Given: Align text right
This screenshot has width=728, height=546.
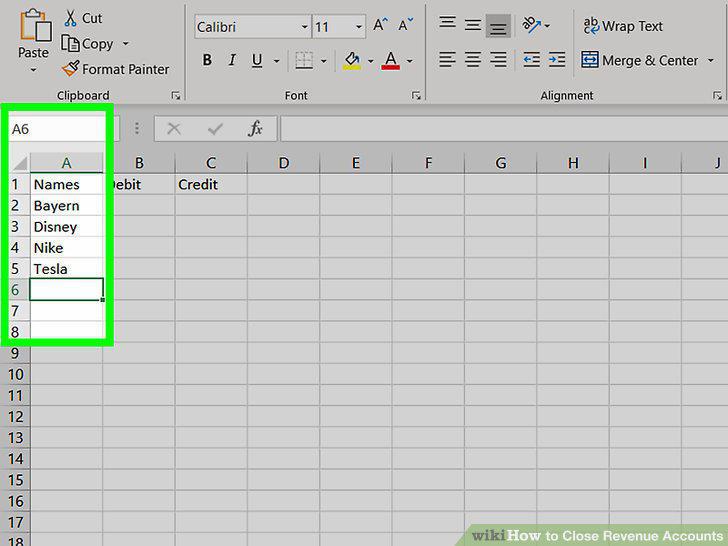Looking at the screenshot, I should point(498,60).
